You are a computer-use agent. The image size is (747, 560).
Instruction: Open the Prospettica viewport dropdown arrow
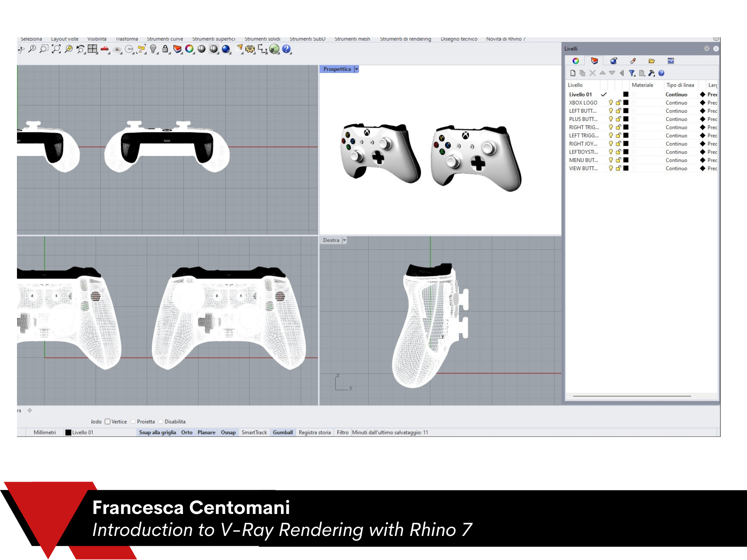click(x=356, y=69)
